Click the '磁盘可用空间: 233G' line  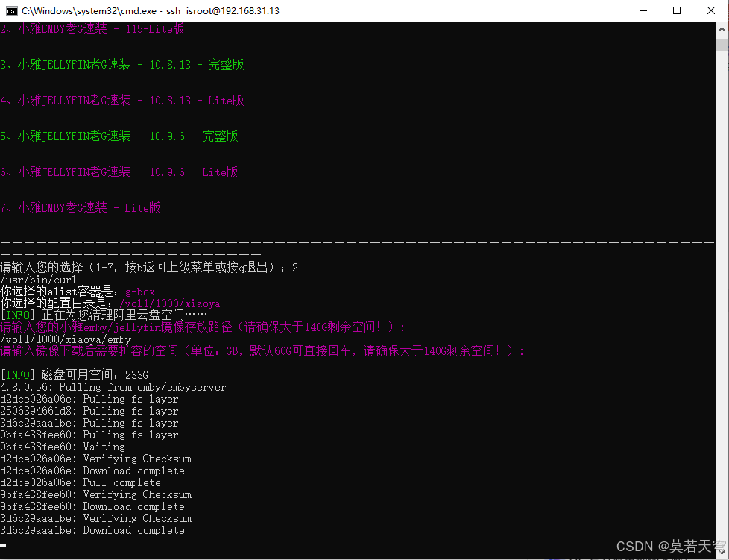(75, 375)
